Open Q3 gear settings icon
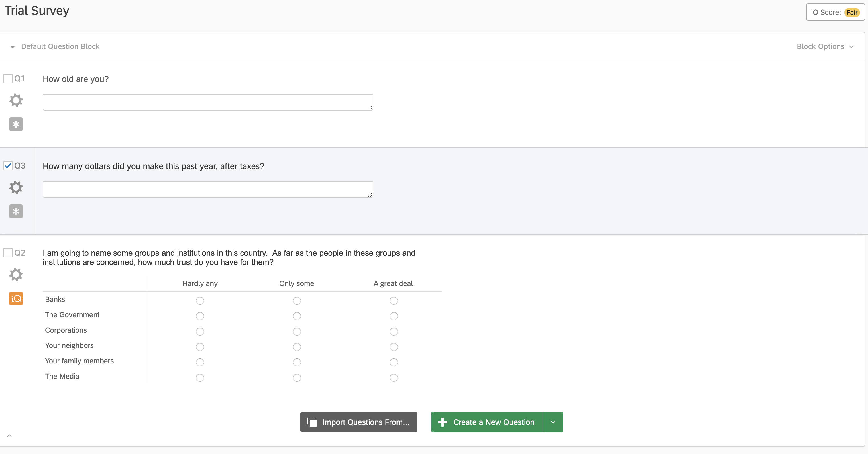This screenshot has height=454, width=868. 16,188
